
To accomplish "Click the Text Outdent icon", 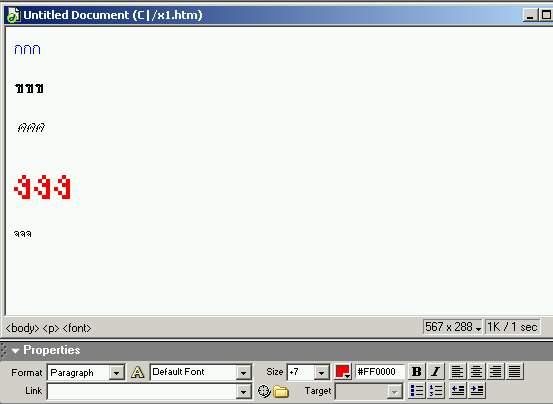I will (x=457, y=391).
